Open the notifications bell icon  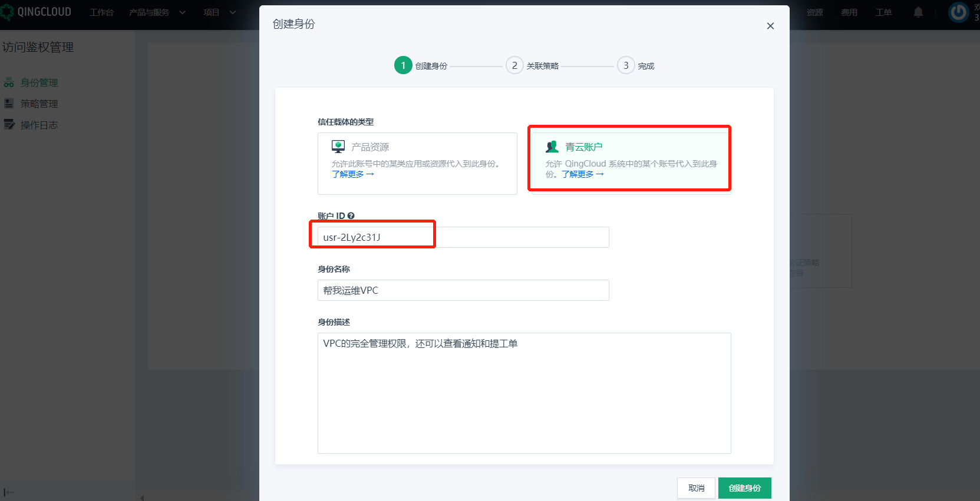(x=918, y=12)
